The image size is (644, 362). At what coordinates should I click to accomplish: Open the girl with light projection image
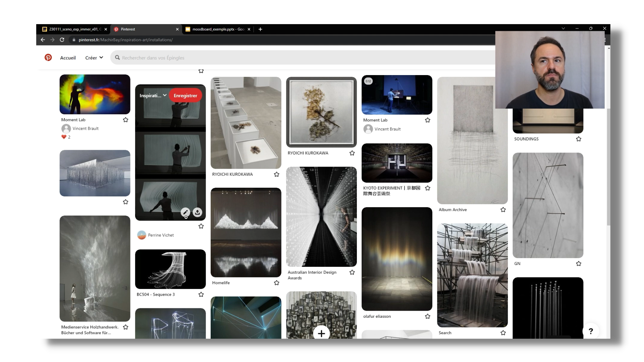[95, 268]
